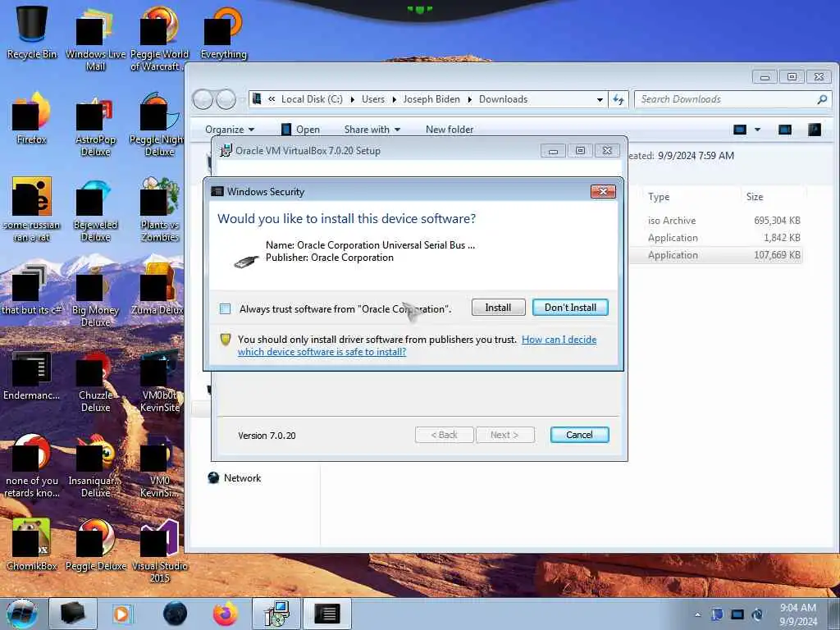Click the Install button
This screenshot has width=840, height=630.
[498, 308]
